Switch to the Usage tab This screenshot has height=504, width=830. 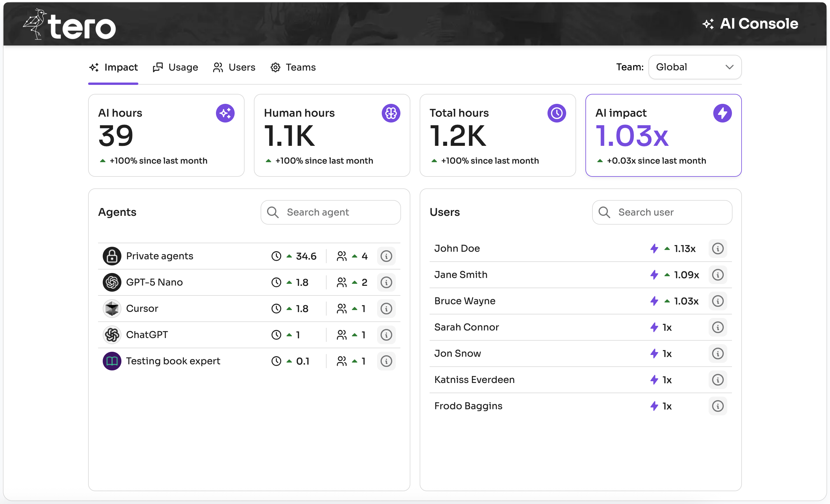point(175,67)
